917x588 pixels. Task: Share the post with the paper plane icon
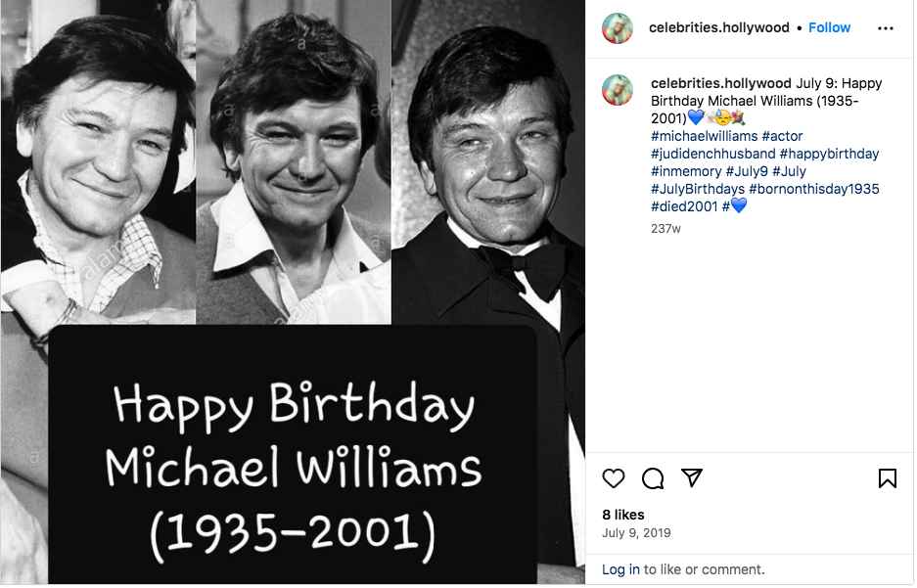coord(692,477)
